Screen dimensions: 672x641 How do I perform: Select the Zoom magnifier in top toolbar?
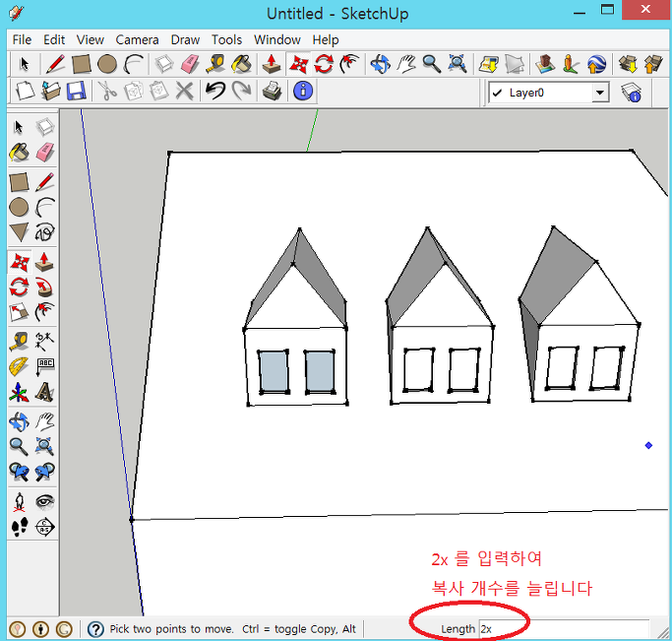coord(432,64)
